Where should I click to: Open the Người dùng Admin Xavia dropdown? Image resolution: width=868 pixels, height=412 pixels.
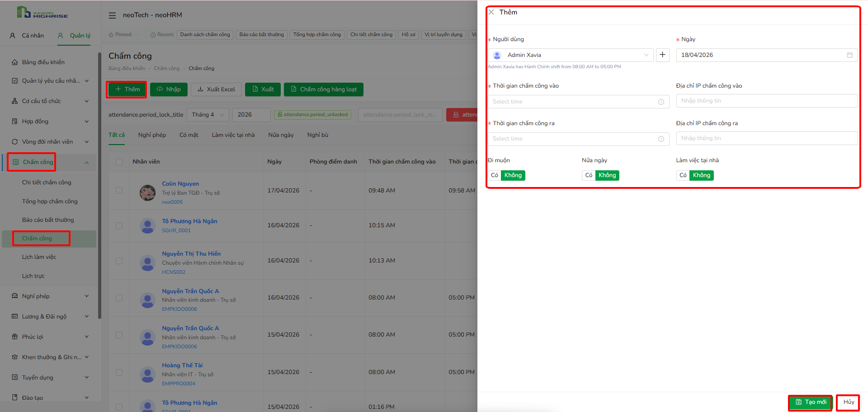pos(571,55)
